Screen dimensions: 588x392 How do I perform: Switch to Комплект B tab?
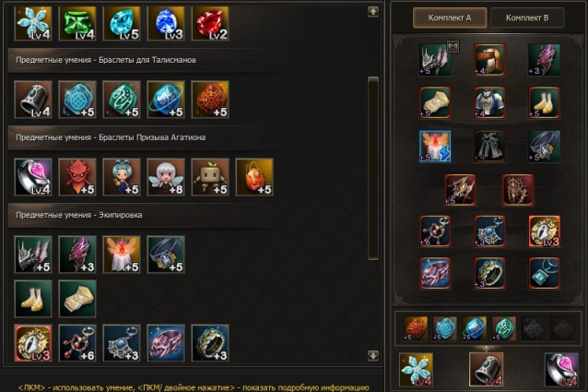[x=527, y=18]
